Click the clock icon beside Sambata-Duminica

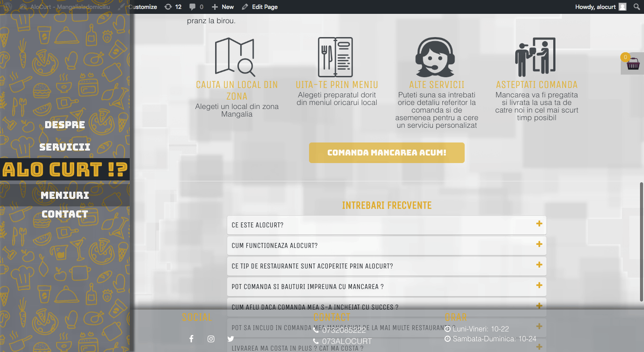coord(448,339)
